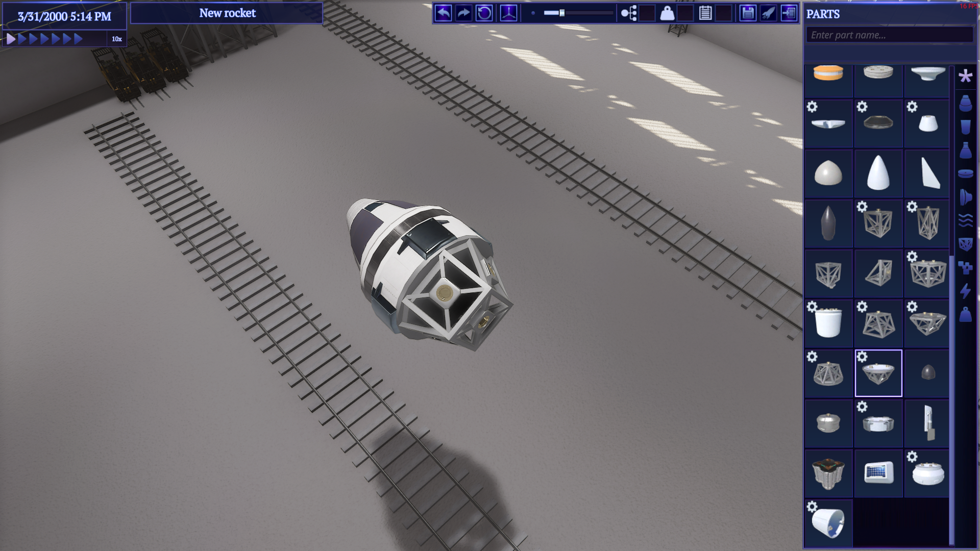Select the wavy lines aerodynamics category
Image resolution: width=980 pixels, height=551 pixels.
pyautogui.click(x=965, y=220)
